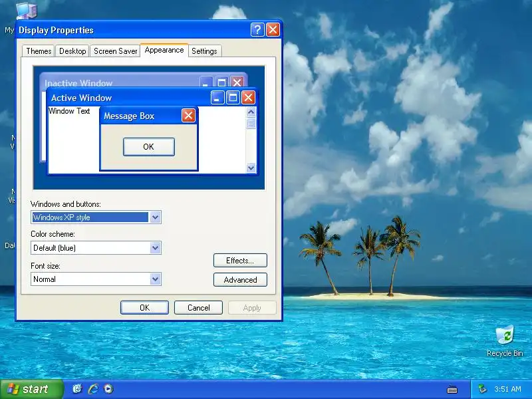Click the OK button in the Message Box preview
The height and width of the screenshot is (399, 532).
tap(148, 147)
